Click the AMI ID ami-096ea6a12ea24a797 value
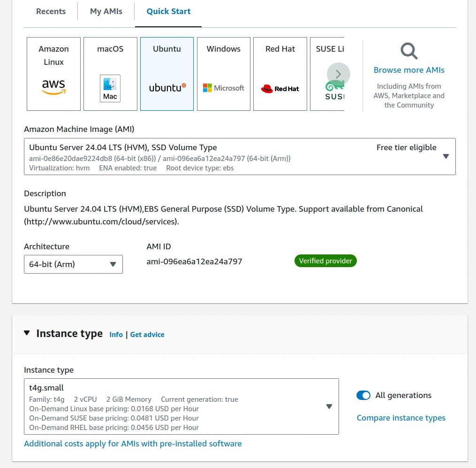 194,261
